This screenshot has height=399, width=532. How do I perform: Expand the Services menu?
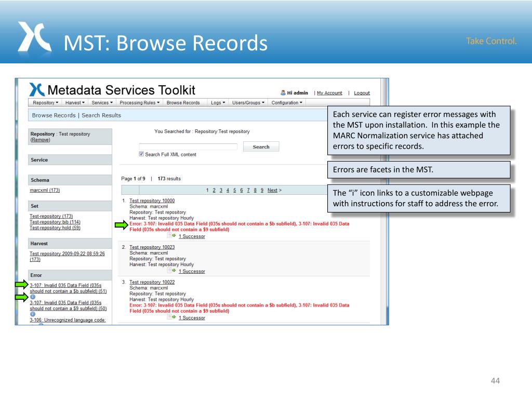point(102,103)
